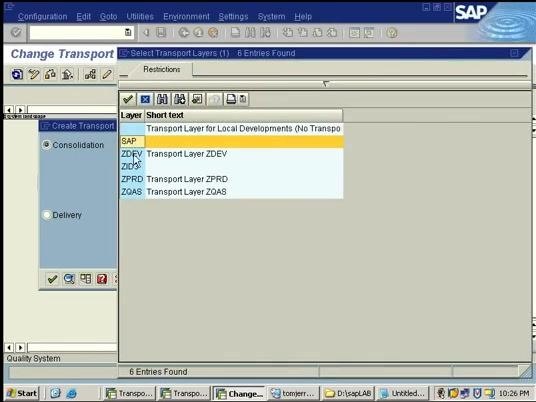Open the Settings menu

(x=233, y=16)
